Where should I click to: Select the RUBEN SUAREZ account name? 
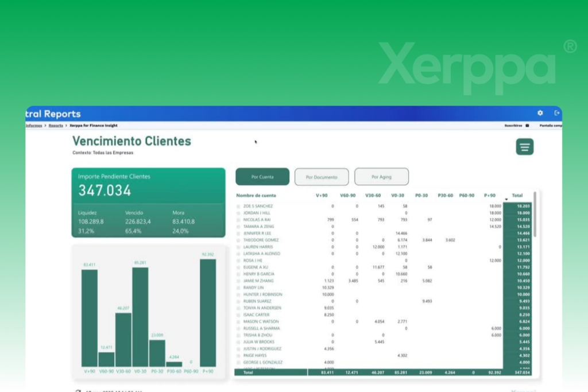click(x=257, y=301)
